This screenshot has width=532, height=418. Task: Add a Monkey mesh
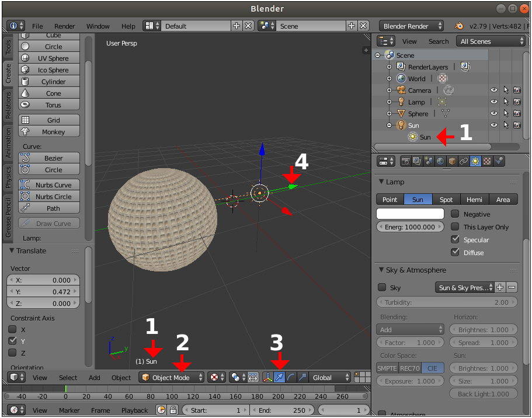point(49,131)
